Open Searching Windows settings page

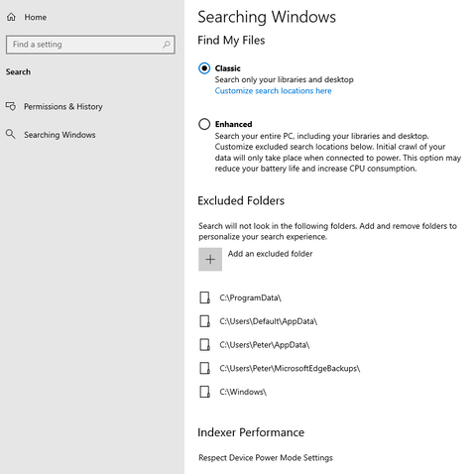click(59, 135)
